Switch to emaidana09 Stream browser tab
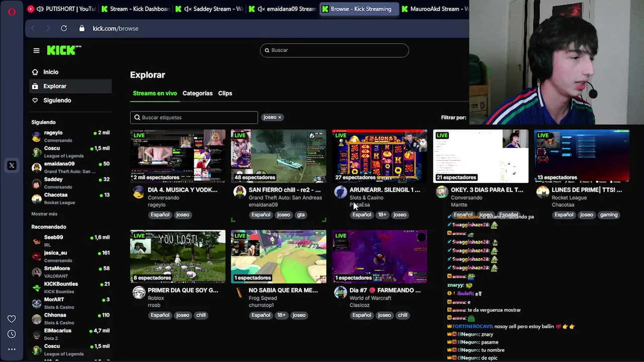This screenshot has width=644, height=362. (x=283, y=9)
